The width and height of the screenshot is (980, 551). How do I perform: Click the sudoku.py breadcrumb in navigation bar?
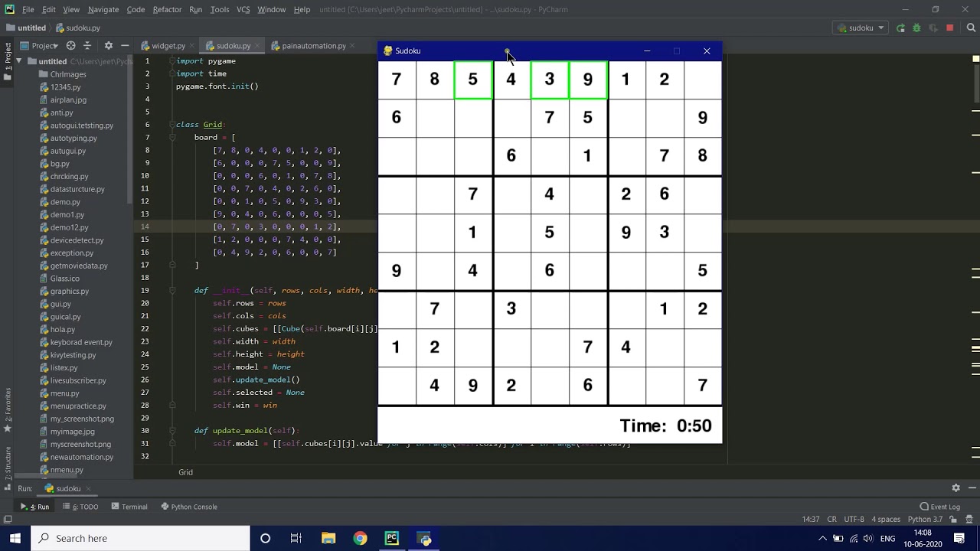pos(77,28)
